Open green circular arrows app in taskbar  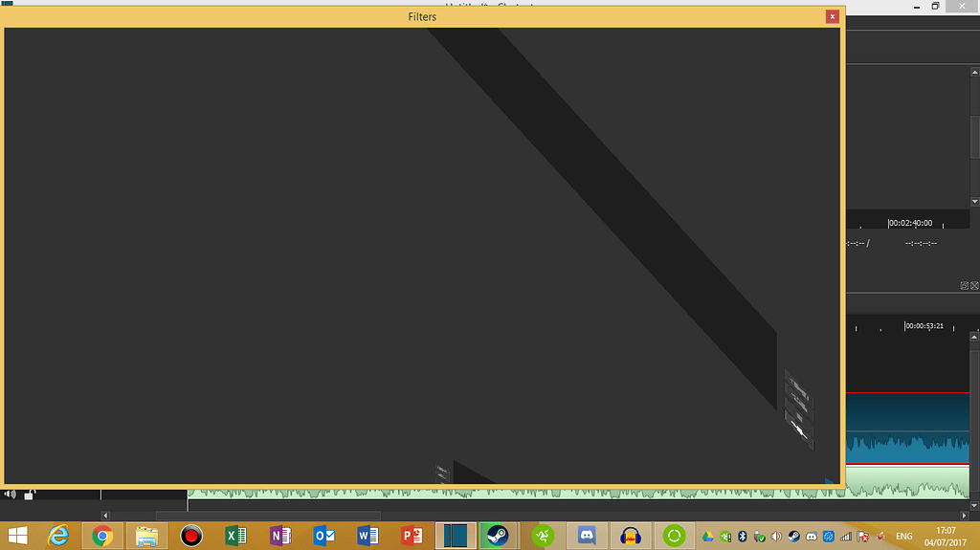click(x=674, y=536)
